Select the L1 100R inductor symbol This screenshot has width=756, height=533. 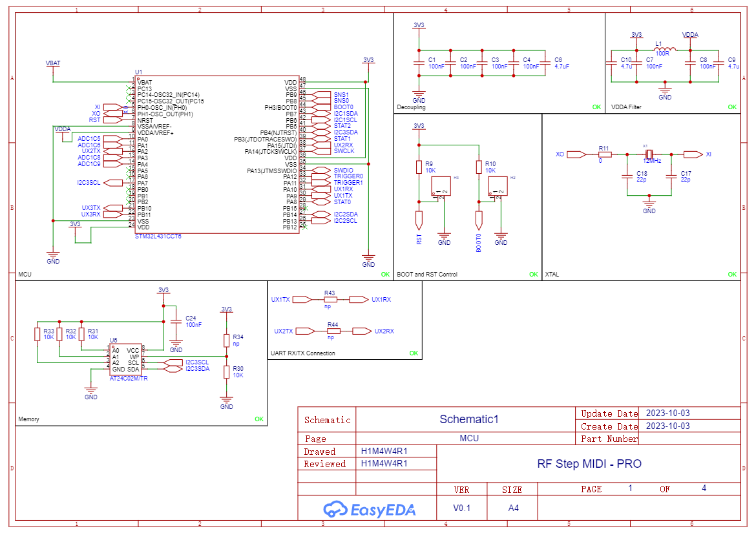pyautogui.click(x=666, y=48)
